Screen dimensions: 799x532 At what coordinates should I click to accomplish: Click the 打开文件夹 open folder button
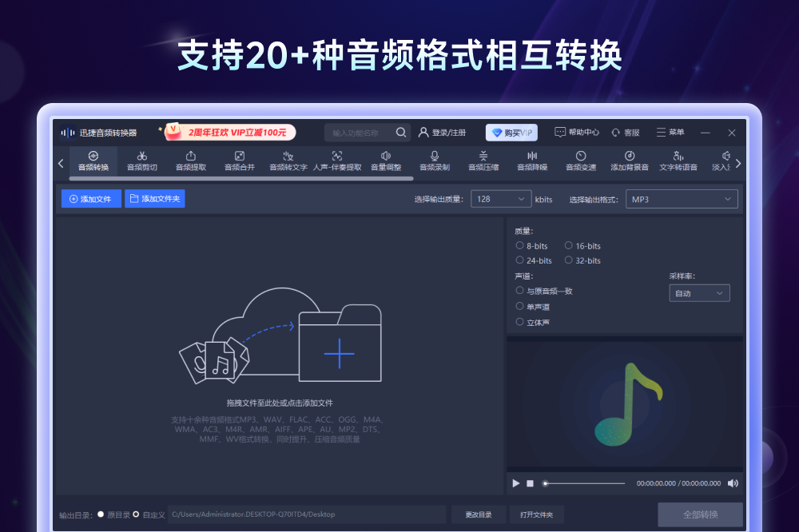(x=537, y=514)
